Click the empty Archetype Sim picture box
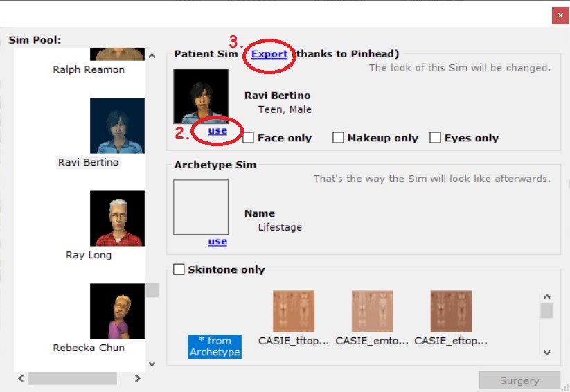This screenshot has height=392, width=570. (201, 207)
